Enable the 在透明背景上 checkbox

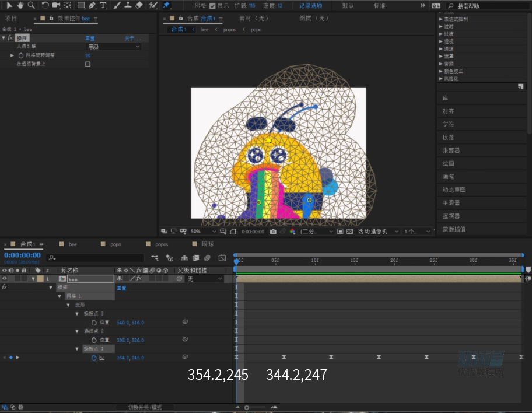tap(88, 64)
